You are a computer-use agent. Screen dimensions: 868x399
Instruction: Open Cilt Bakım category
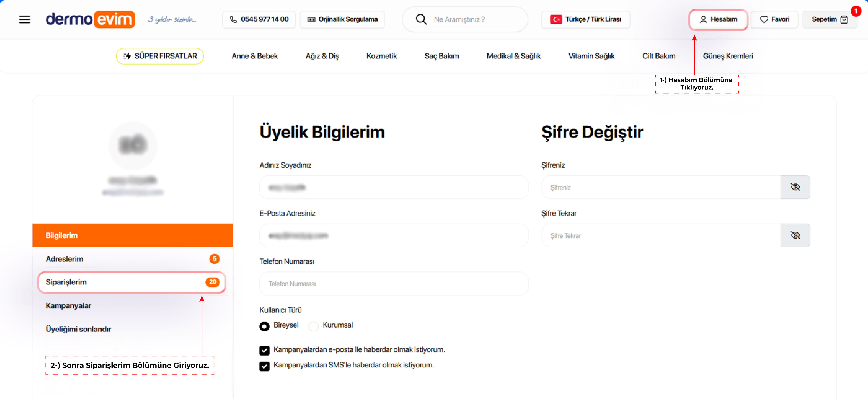pyautogui.click(x=659, y=56)
